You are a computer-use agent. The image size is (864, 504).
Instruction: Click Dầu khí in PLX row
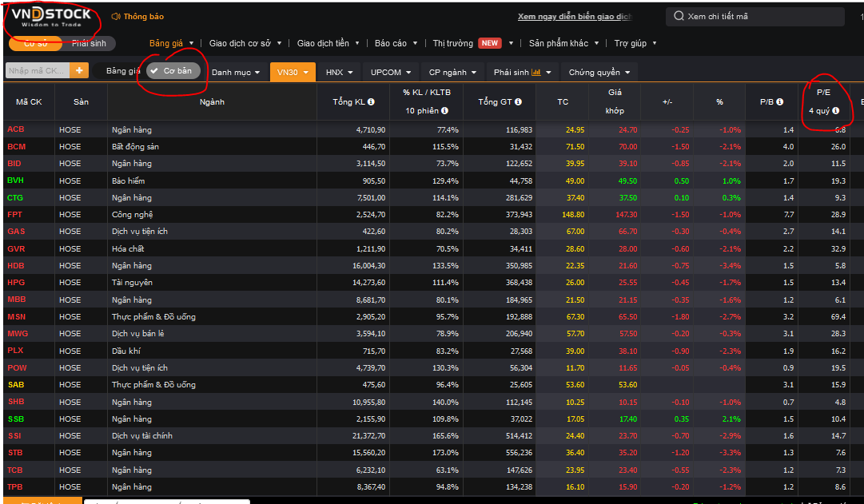[x=126, y=351]
